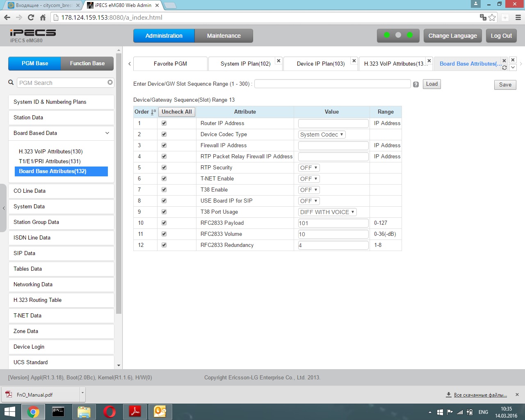The height and width of the screenshot is (420, 525).
Task: Open the Device Codec Type dropdown
Action: tap(322, 135)
